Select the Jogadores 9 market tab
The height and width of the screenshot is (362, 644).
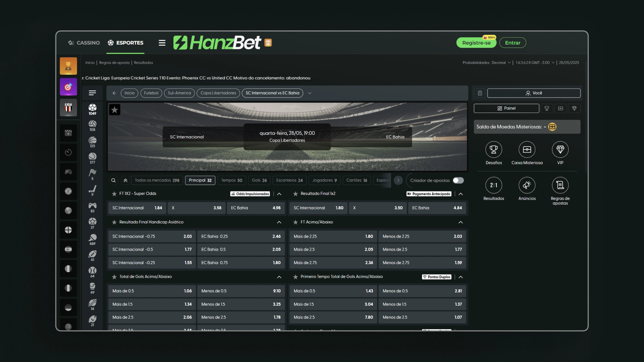coord(325,180)
